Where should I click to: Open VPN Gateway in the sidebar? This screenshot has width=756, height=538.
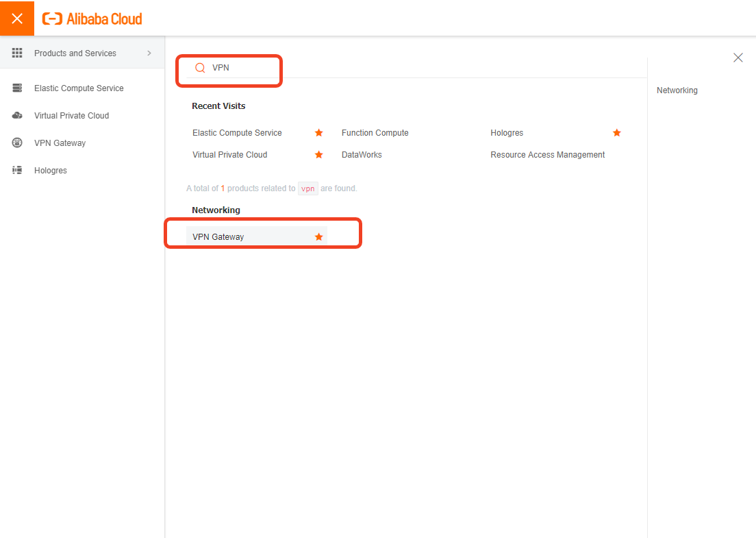[60, 143]
